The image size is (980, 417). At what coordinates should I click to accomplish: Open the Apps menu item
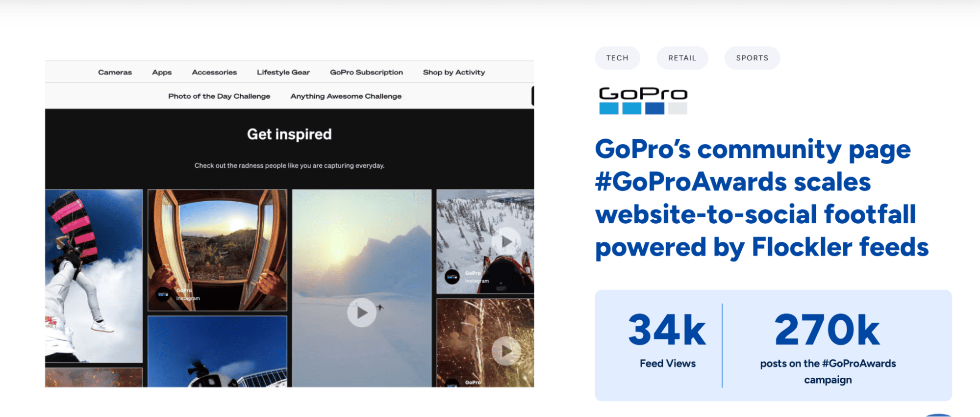point(162,72)
